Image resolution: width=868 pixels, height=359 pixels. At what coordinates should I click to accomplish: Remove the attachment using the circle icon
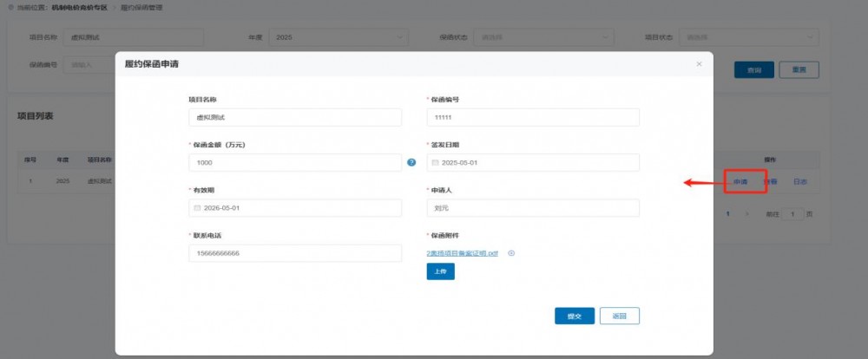click(x=511, y=253)
